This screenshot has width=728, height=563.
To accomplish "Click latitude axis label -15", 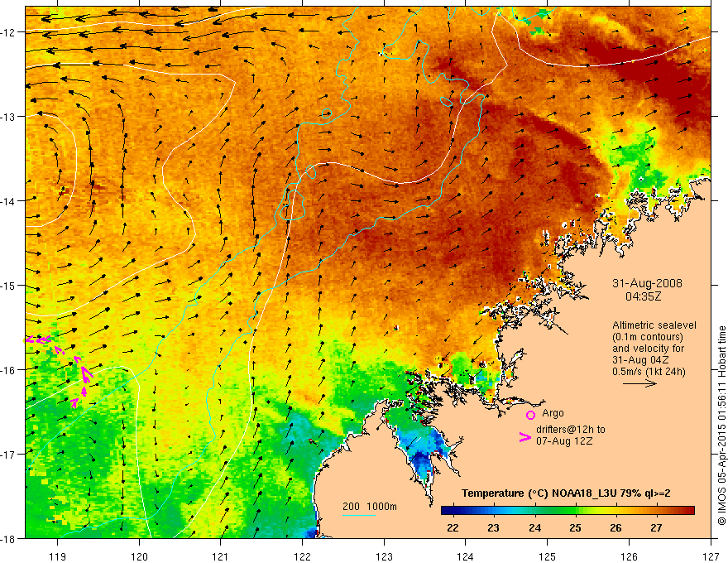I will [9, 285].
